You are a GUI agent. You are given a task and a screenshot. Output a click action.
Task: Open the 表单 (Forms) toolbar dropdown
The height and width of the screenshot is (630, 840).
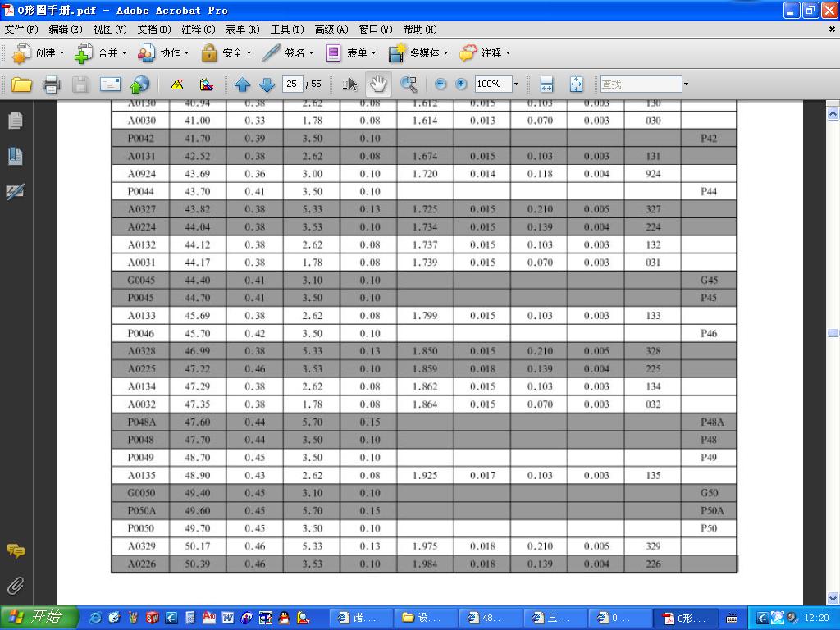coord(350,53)
